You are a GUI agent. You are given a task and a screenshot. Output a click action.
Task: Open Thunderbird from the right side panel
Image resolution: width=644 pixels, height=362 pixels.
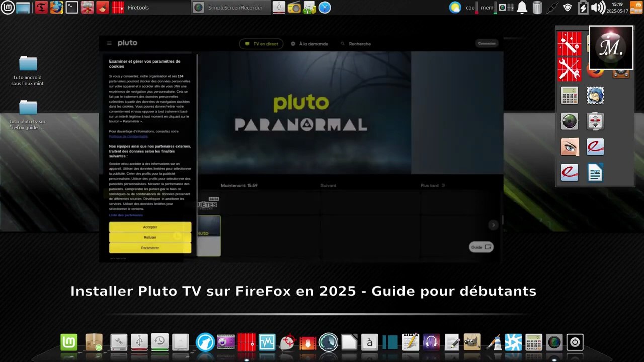[x=595, y=96]
